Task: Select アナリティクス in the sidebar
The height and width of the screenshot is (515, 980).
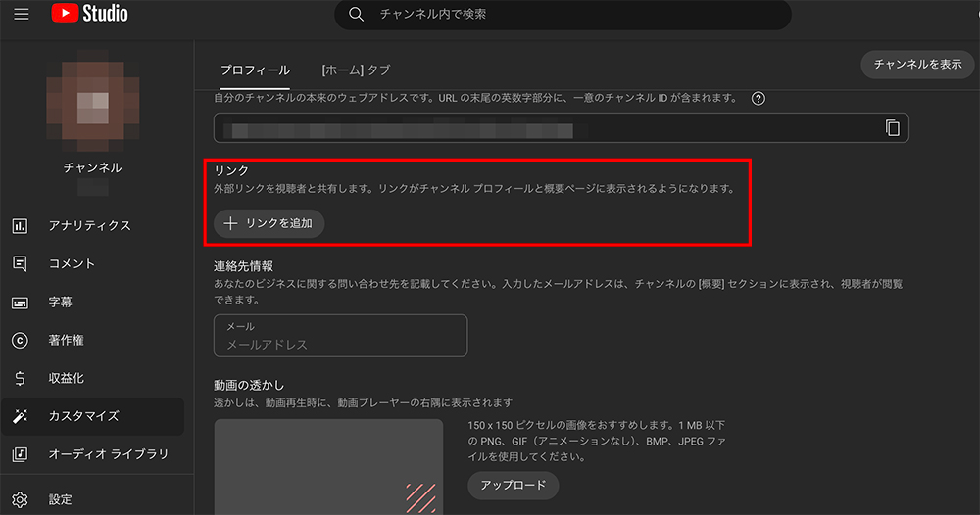Action: click(90, 226)
